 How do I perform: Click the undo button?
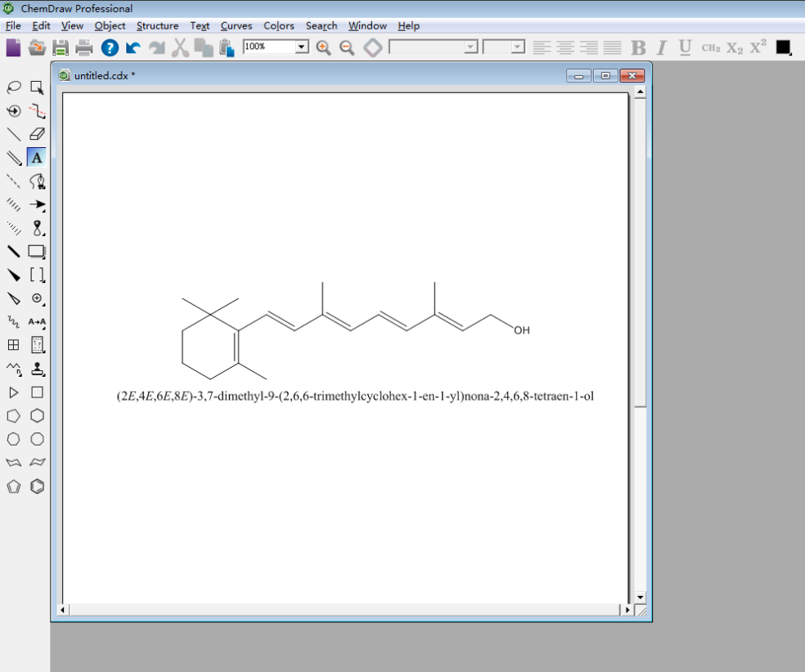pyautogui.click(x=133, y=47)
